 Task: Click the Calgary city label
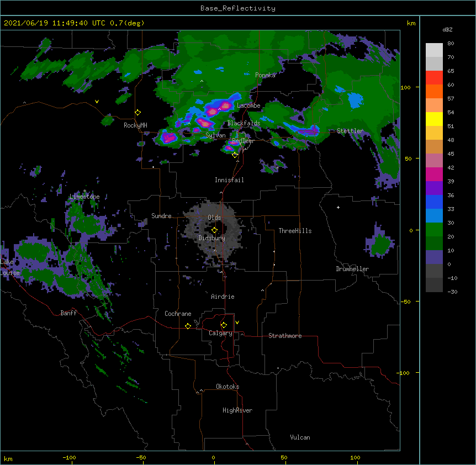(x=220, y=333)
